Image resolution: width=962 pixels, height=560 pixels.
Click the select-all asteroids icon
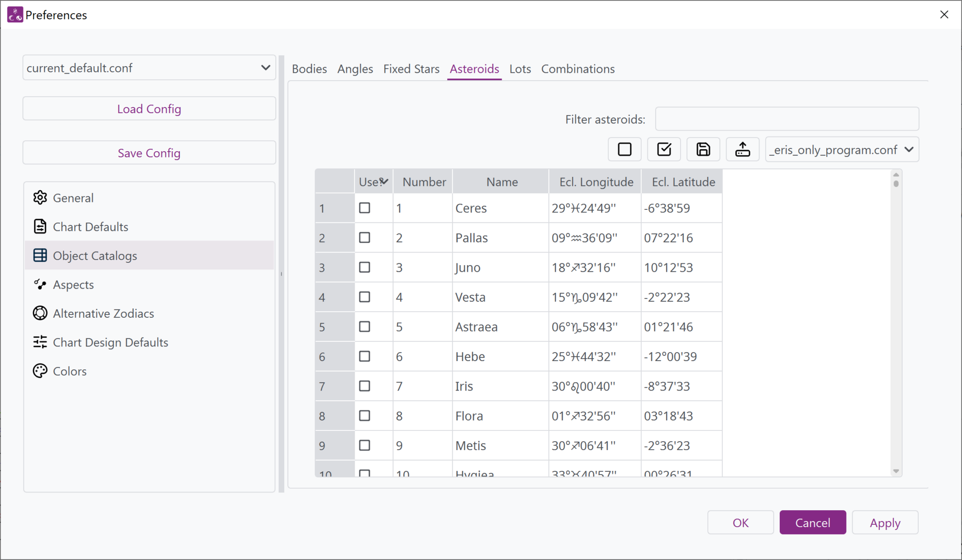[664, 149]
